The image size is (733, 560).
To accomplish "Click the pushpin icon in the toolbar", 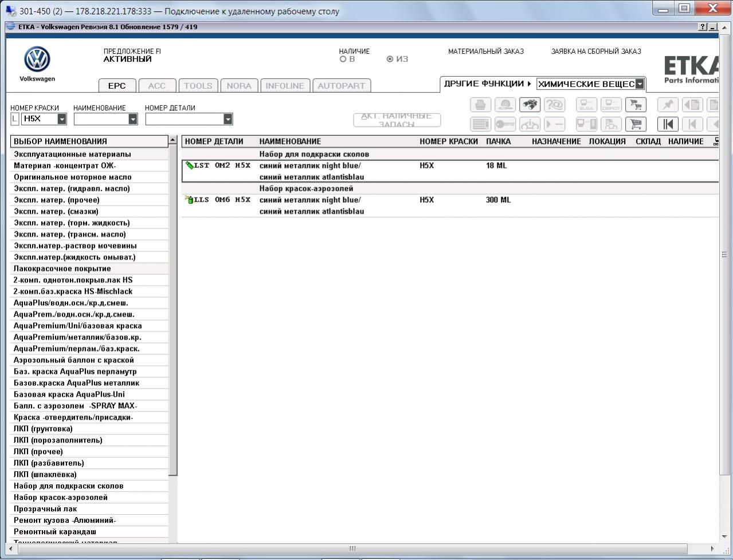I will coord(668,105).
